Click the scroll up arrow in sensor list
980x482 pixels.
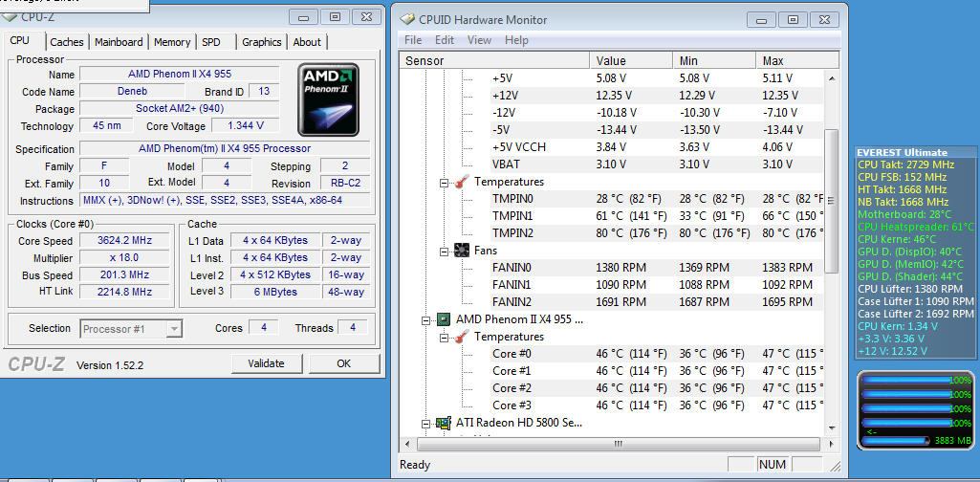click(832, 78)
